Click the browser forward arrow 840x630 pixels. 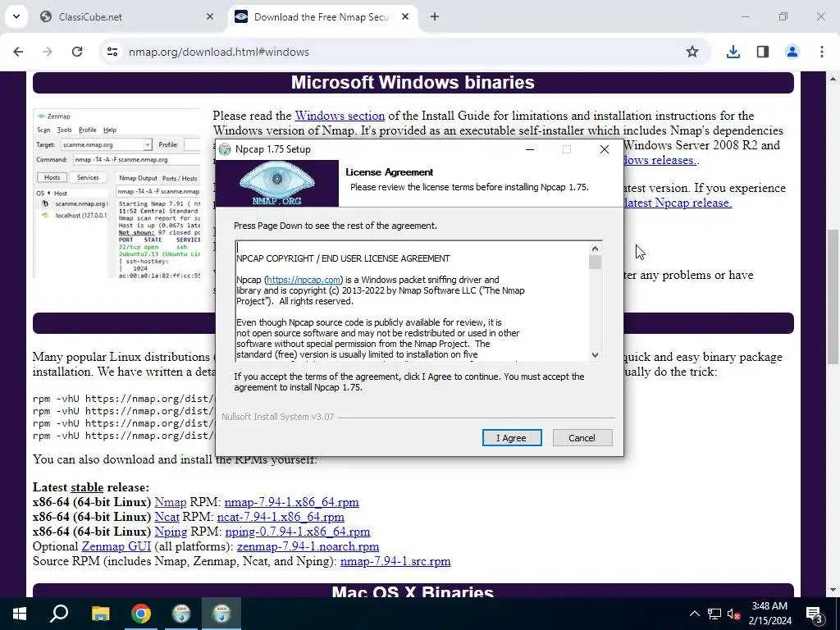coord(48,52)
